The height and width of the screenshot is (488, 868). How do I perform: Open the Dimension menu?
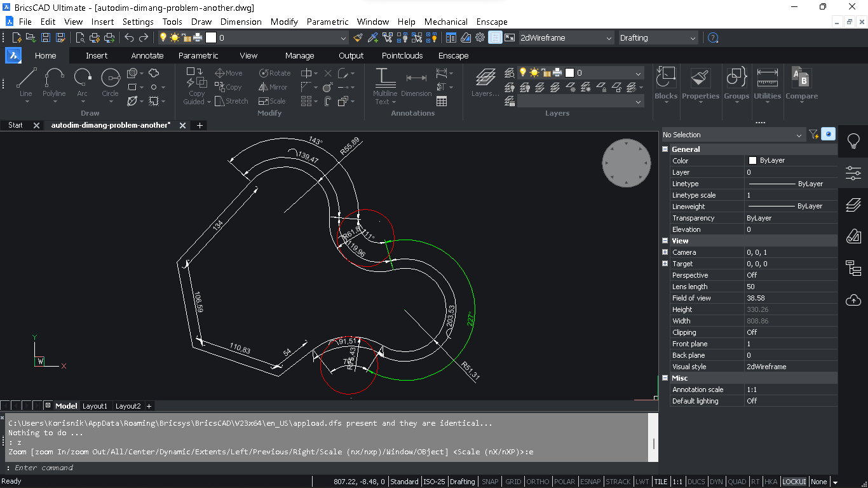coord(241,21)
